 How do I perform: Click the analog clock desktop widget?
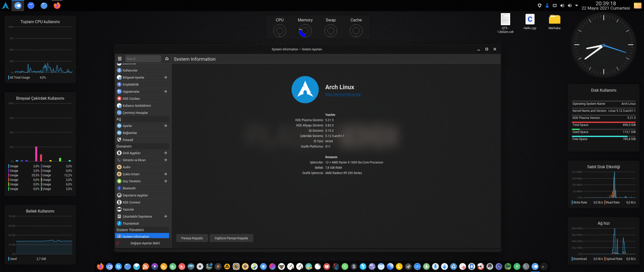pyautogui.click(x=603, y=45)
